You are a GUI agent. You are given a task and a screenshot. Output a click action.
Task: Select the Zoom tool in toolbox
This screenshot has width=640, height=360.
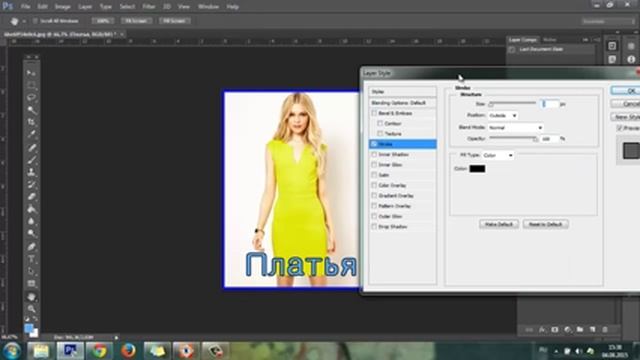click(31, 309)
